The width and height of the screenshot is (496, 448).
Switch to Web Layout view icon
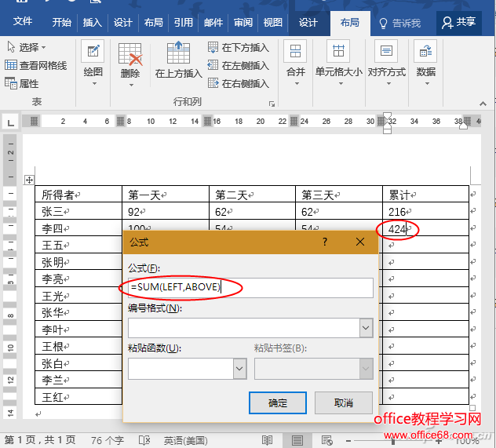coord(326,440)
